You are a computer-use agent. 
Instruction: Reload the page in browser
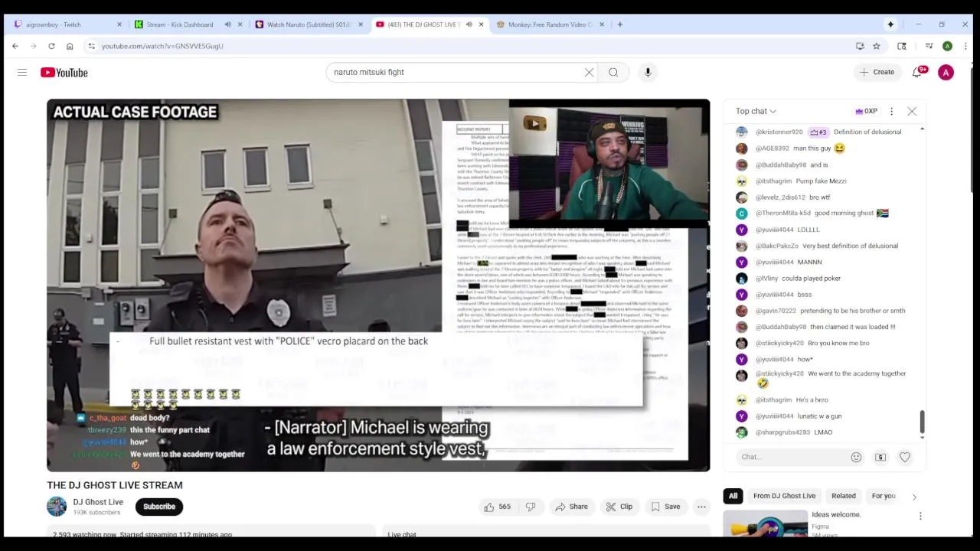point(51,46)
